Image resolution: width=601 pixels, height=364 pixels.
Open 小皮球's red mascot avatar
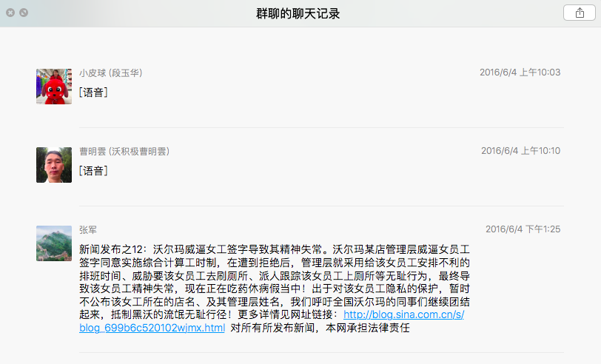click(54, 87)
